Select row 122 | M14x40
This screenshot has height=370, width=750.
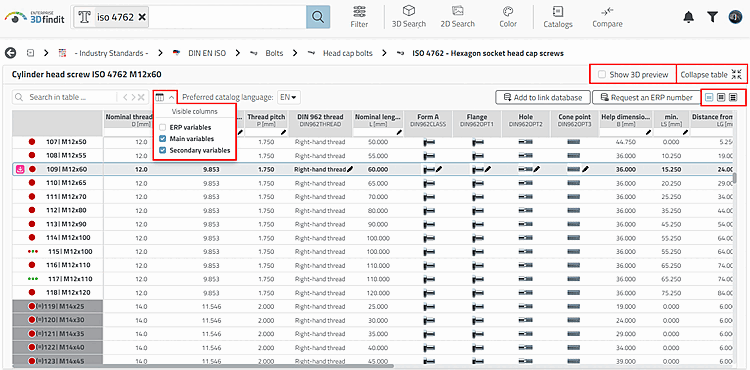(57, 347)
